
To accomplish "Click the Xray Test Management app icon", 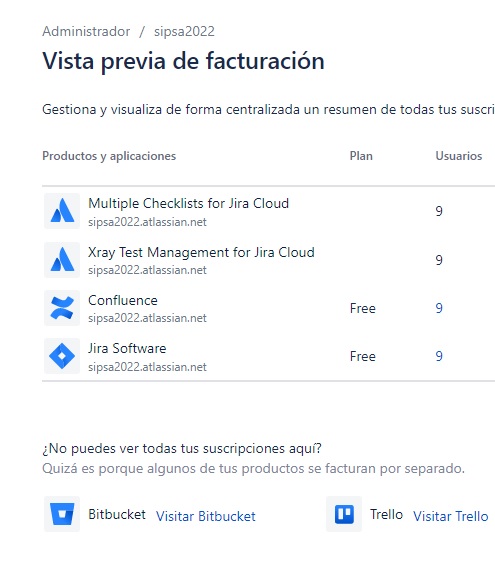I will tap(62, 260).
